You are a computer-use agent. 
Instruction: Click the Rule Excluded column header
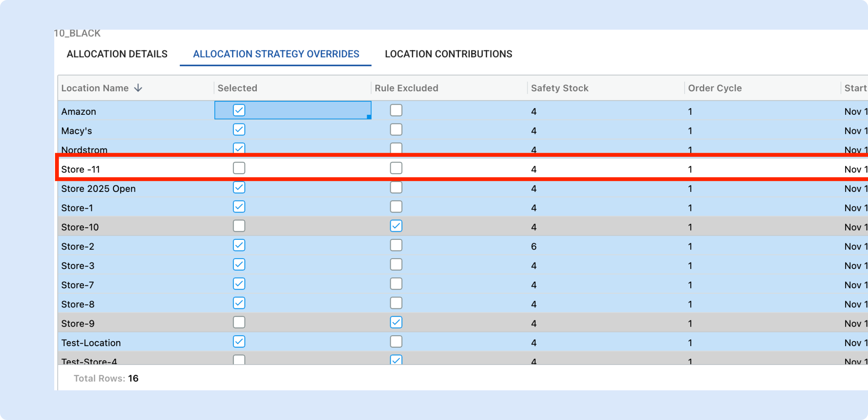(406, 88)
